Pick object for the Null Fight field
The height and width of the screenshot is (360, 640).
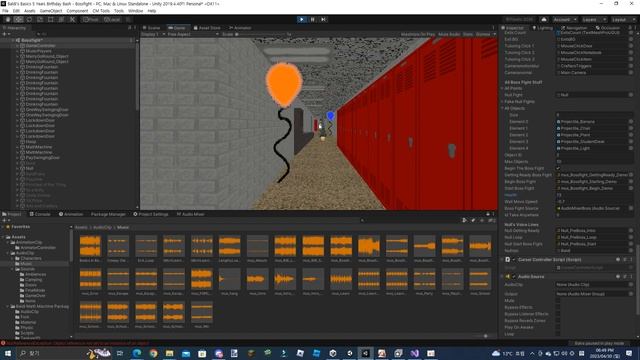[x=631, y=95]
